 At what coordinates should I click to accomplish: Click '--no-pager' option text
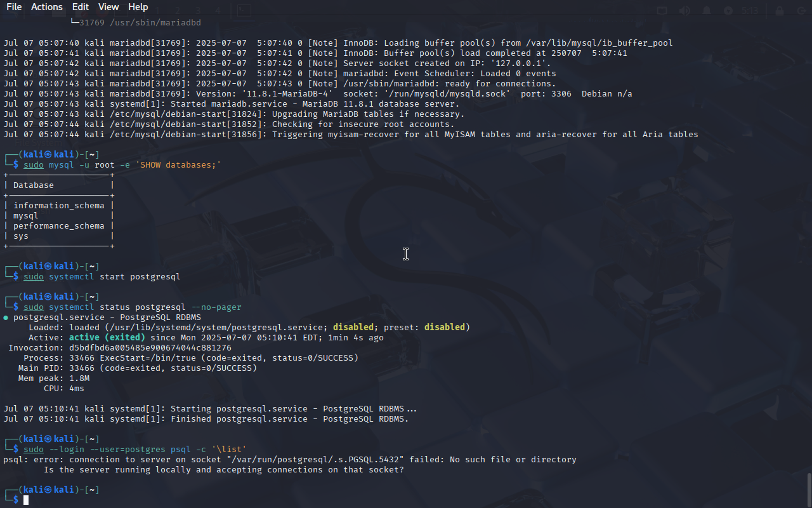tap(216, 307)
